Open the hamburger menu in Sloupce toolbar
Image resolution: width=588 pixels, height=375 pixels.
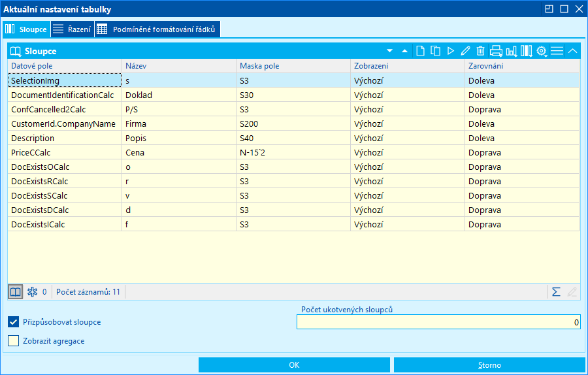(557, 51)
